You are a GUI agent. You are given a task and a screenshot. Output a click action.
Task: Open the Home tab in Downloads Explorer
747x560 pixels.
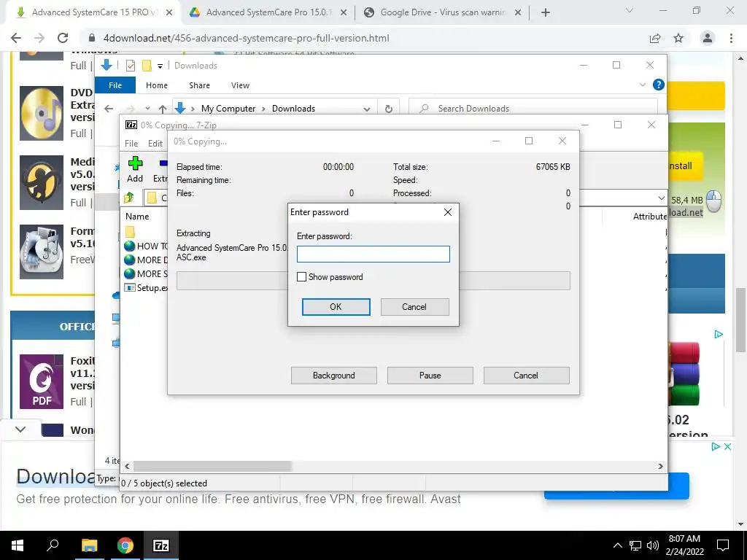[157, 85]
